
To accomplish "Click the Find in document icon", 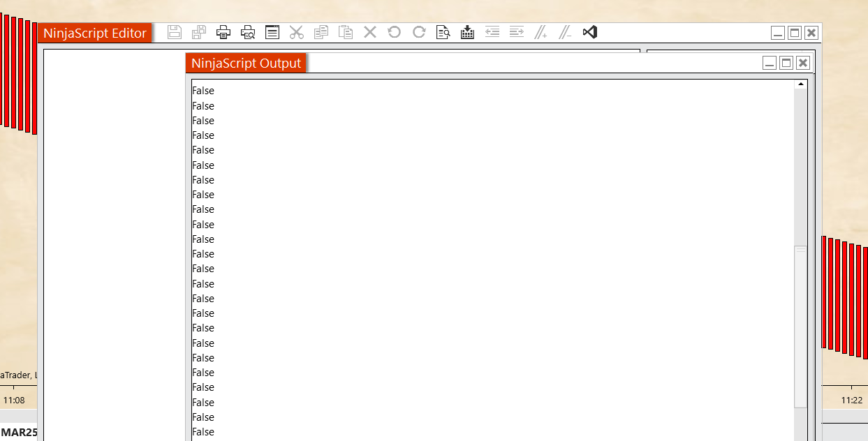I will [443, 32].
